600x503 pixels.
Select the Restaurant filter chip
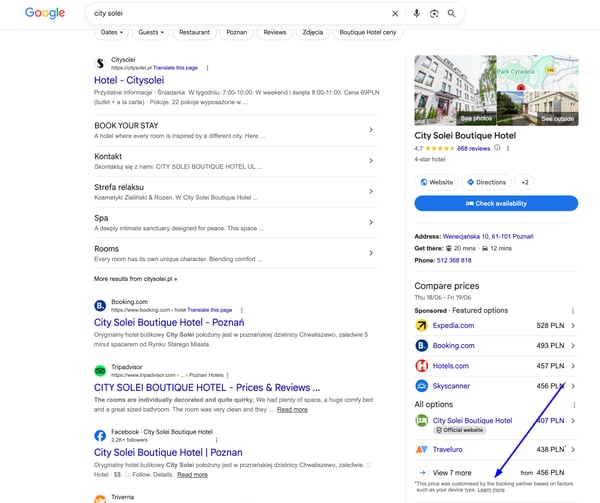194,33
